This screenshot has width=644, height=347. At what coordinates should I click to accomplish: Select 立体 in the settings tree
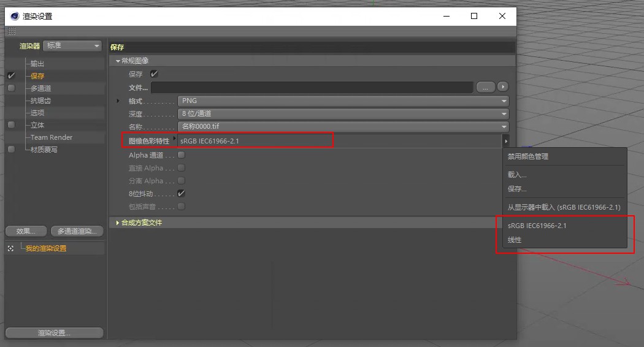[x=37, y=125]
